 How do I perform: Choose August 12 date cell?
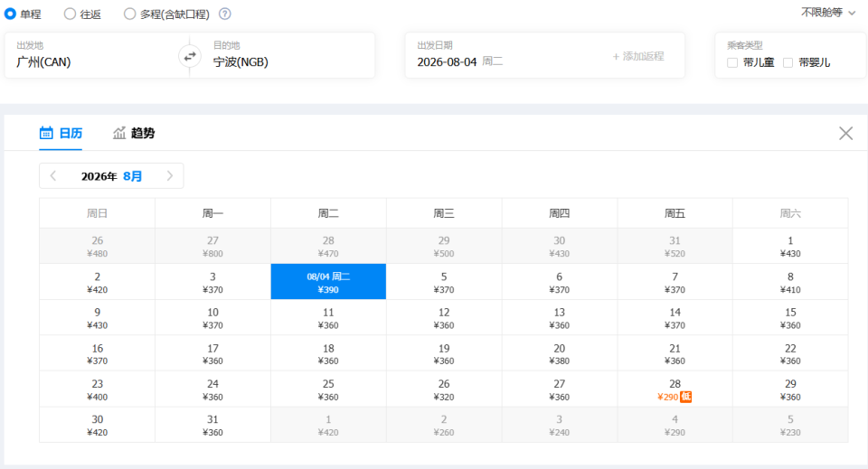444,318
